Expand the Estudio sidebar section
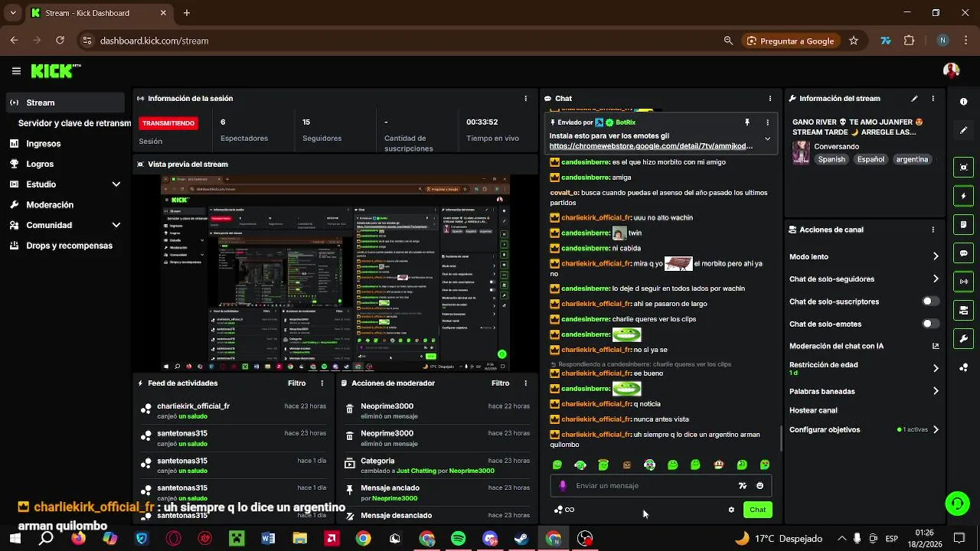 click(x=116, y=184)
